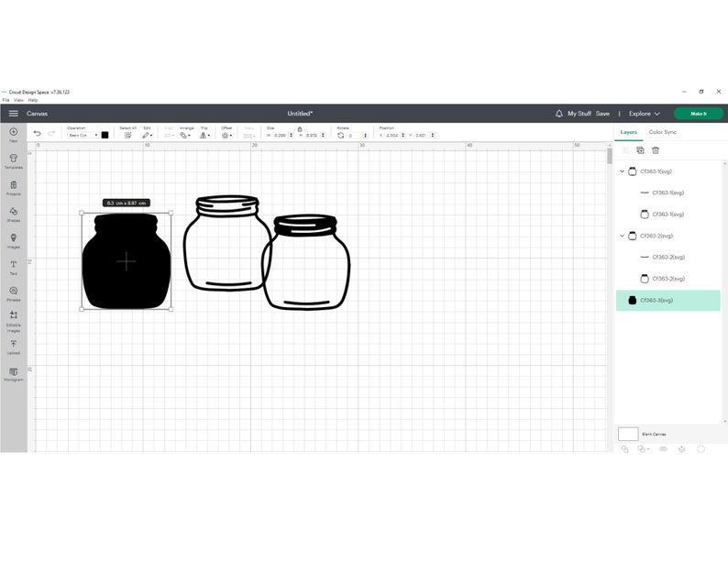Screen dimensions: 728x585
Task: Open Projects from the left sidebar
Action: coord(14,188)
